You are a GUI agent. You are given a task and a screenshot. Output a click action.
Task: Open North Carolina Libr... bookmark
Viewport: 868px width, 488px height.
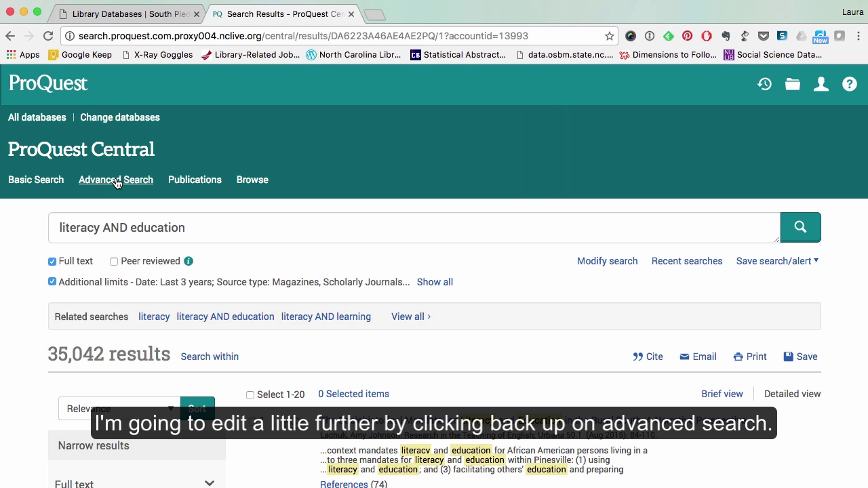353,55
